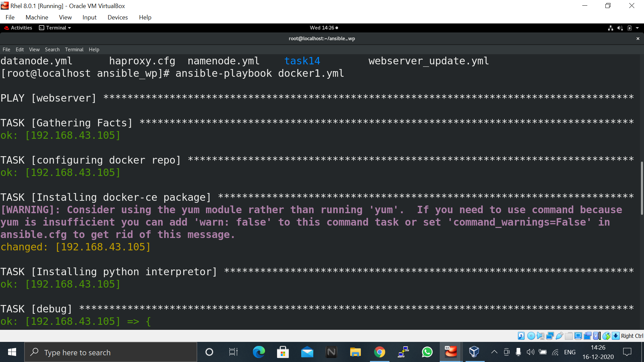Click the terminal vertical scrollbar
The height and width of the screenshot is (362, 644).
pyautogui.click(x=642, y=188)
